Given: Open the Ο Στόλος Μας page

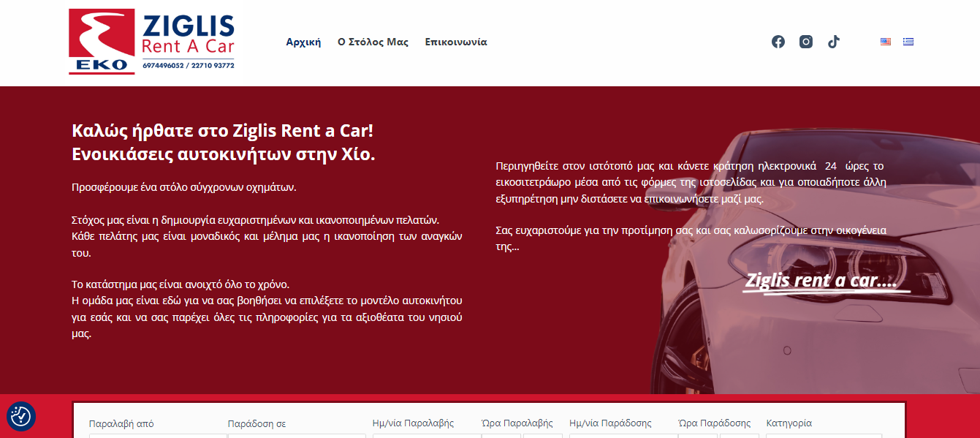Looking at the screenshot, I should point(373,42).
